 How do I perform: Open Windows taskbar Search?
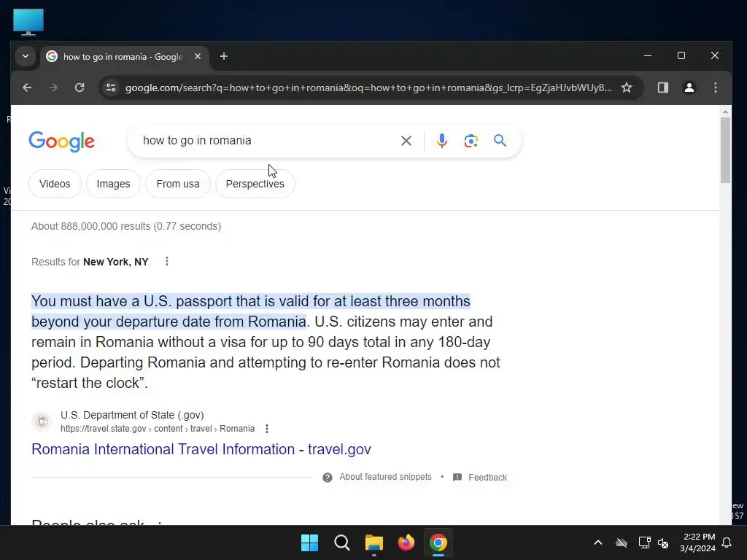point(341,542)
